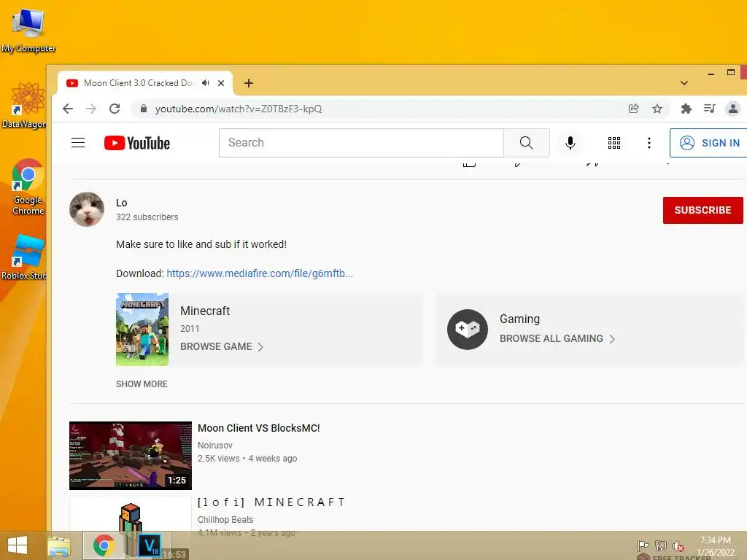The width and height of the screenshot is (747, 560).
Task: Minimize the Chrome window
Action: click(711, 74)
